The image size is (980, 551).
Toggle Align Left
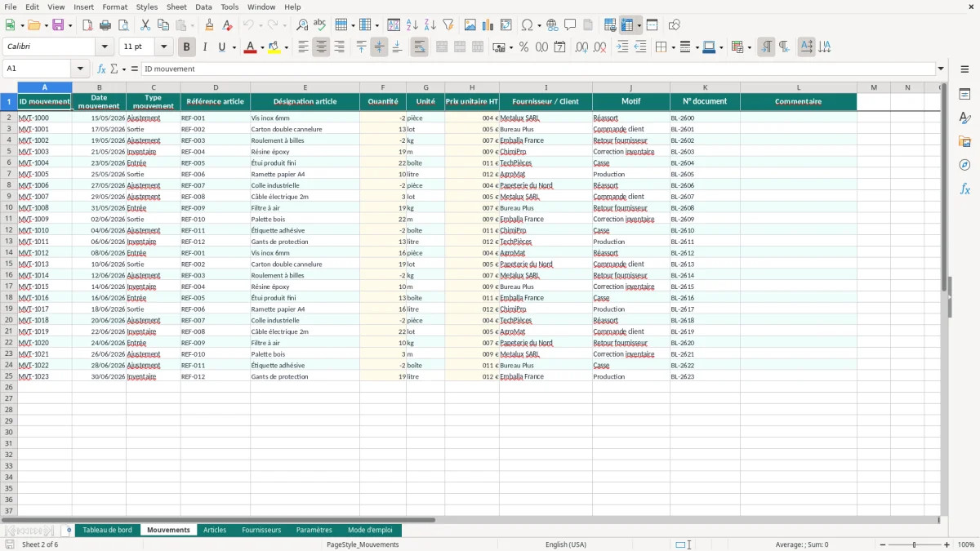(x=303, y=47)
